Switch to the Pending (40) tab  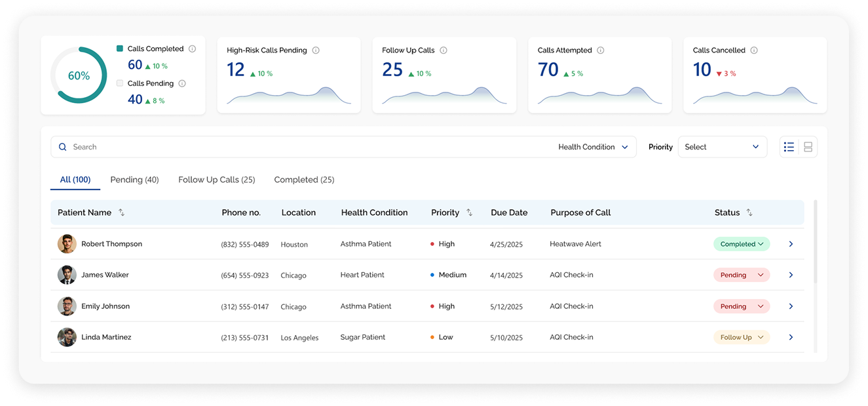134,180
